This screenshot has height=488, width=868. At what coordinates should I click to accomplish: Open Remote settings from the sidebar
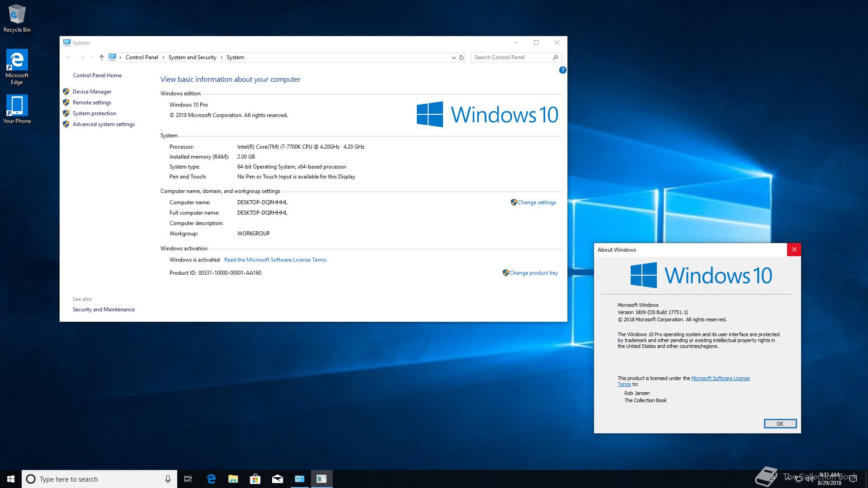click(92, 103)
